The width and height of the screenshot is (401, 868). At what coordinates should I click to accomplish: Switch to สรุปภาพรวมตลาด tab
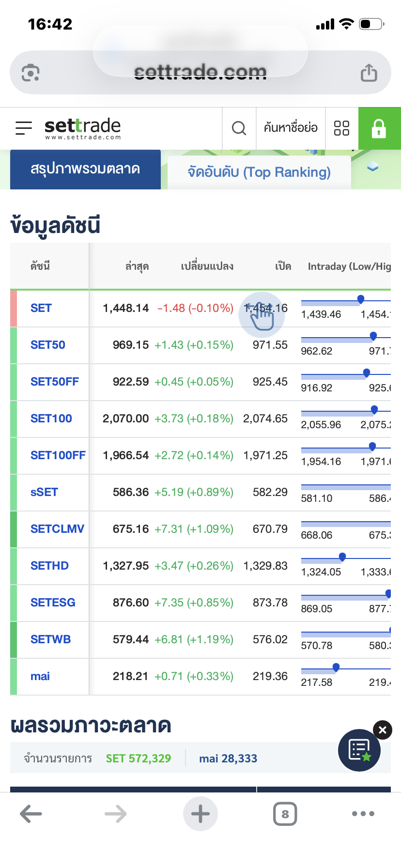tap(85, 169)
